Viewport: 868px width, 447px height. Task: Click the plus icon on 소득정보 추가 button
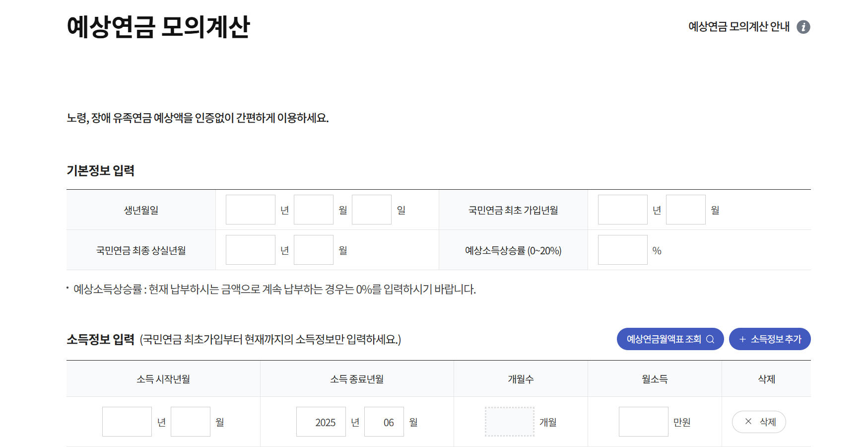(742, 339)
